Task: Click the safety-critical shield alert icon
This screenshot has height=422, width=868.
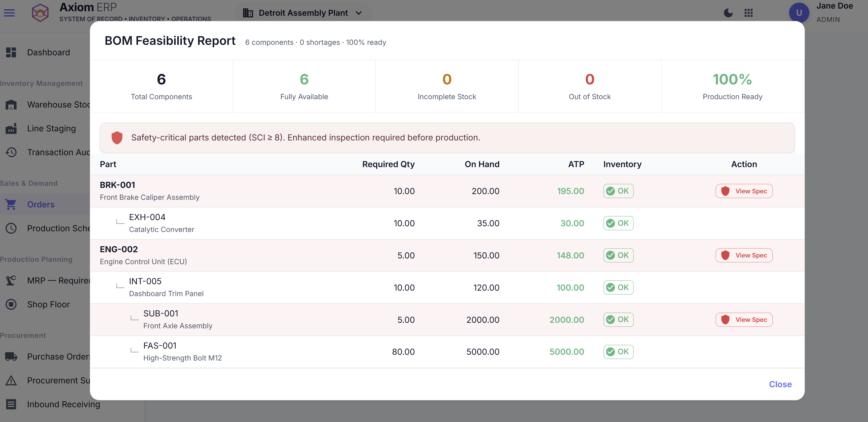Action: [117, 138]
